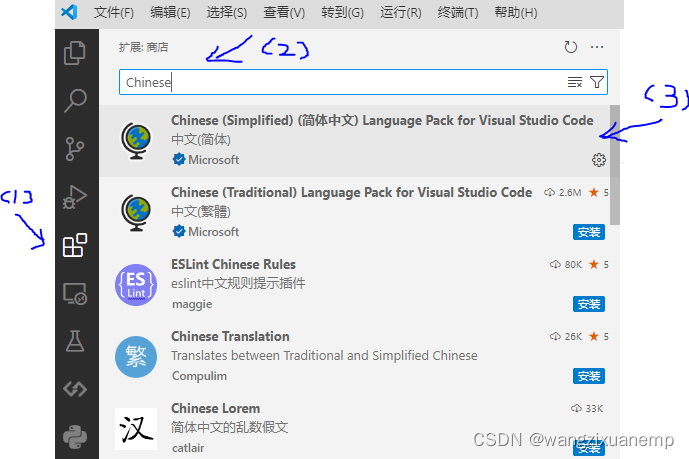Open the 终端(T) menu

point(458,12)
